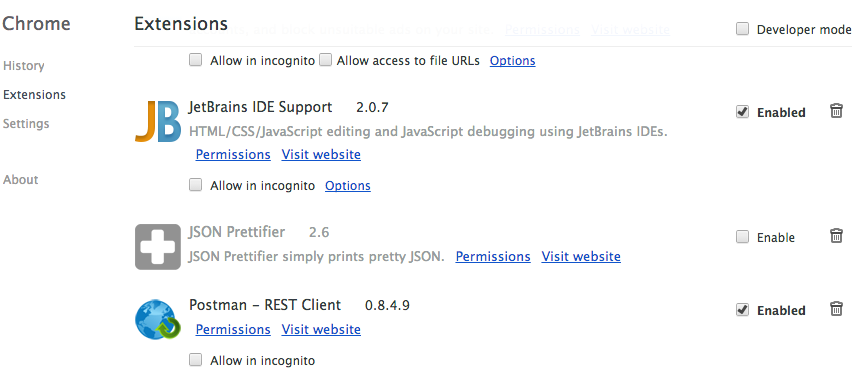Click the JetBrains JB extension icon
The width and height of the screenshot is (857, 378).
(x=157, y=121)
